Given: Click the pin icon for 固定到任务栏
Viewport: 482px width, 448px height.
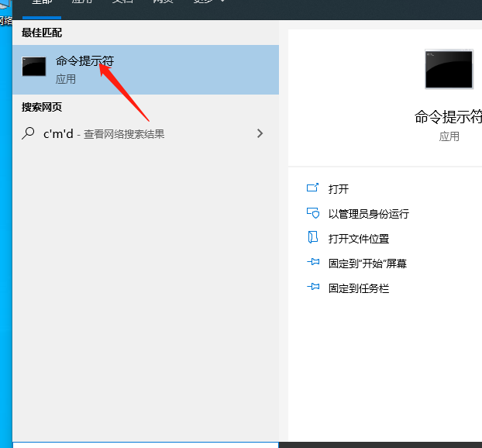Looking at the screenshot, I should click(x=313, y=288).
